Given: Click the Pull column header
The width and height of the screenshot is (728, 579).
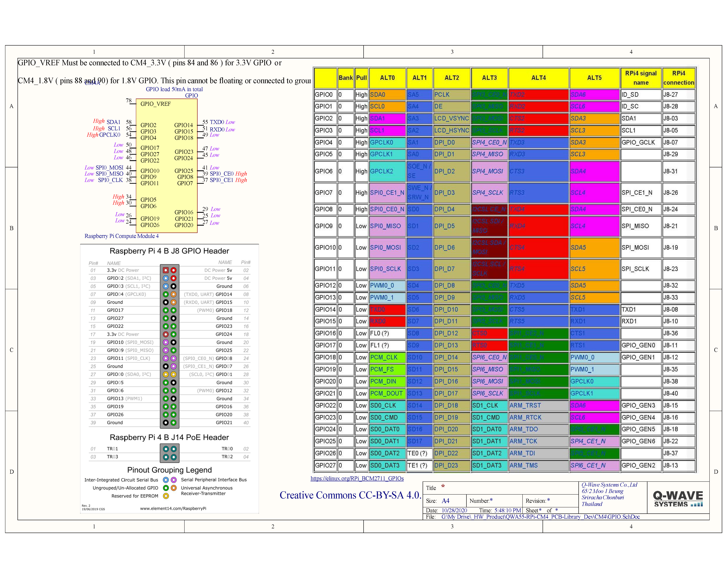Looking at the screenshot, I should pos(361,78).
